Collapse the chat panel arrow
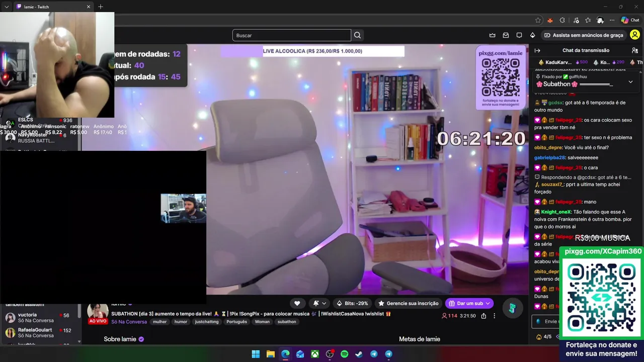The image size is (644, 362). 537,50
